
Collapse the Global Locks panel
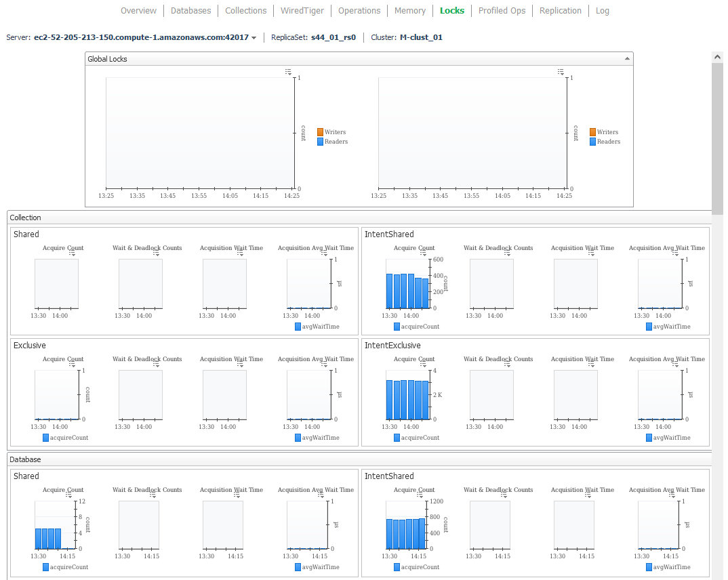(627, 59)
